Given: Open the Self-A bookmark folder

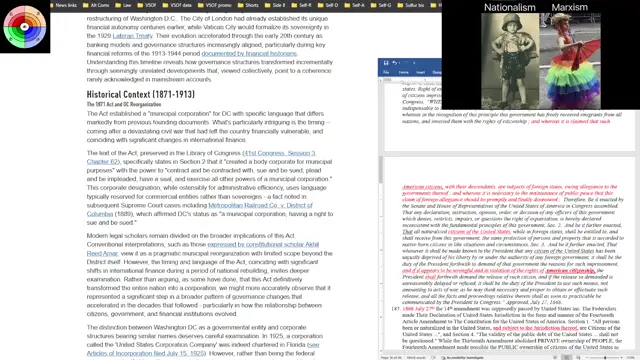Looking at the screenshot, I should point(354,5).
